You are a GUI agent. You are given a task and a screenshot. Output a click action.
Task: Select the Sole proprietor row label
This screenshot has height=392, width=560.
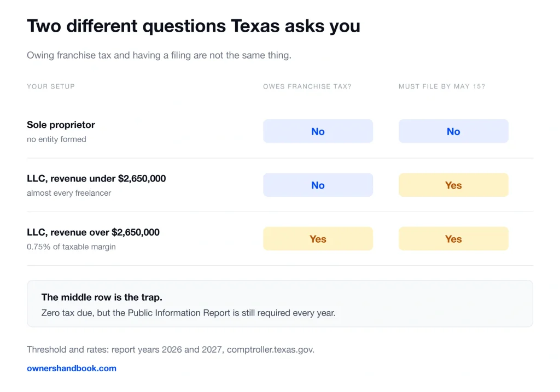(x=61, y=125)
